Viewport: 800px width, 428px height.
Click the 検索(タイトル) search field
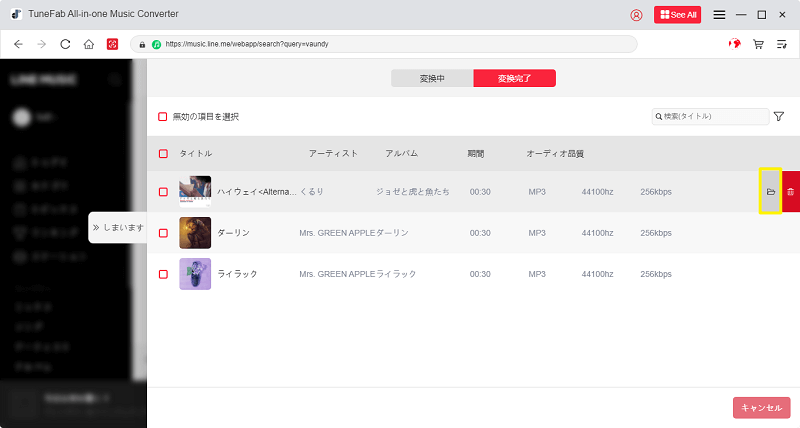click(710, 116)
